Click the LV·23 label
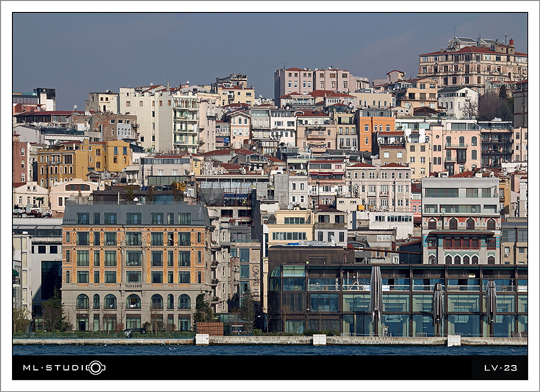Screen dimensions: 540x392 (x=500, y=368)
